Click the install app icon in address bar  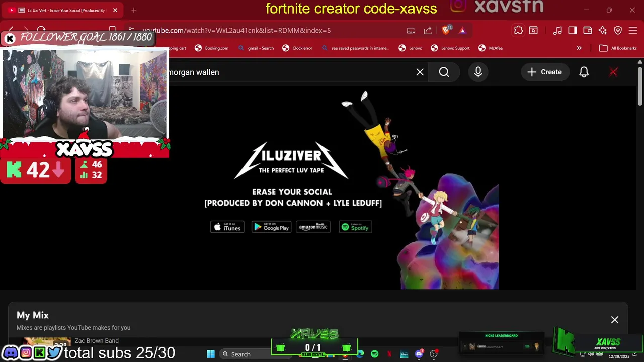(411, 31)
